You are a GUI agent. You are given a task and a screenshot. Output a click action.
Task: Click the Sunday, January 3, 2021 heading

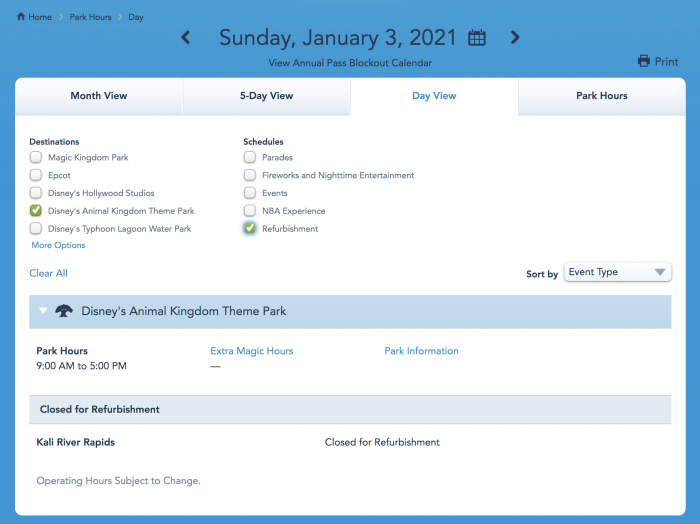coord(338,38)
